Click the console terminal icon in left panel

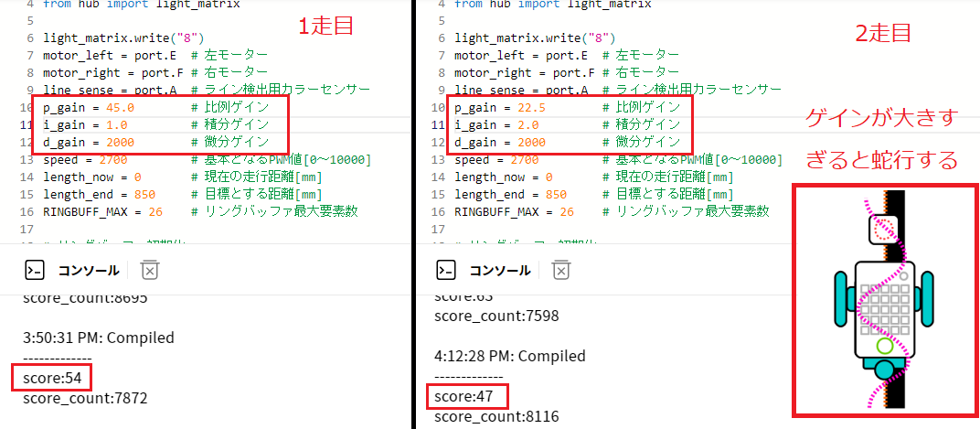tap(34, 270)
